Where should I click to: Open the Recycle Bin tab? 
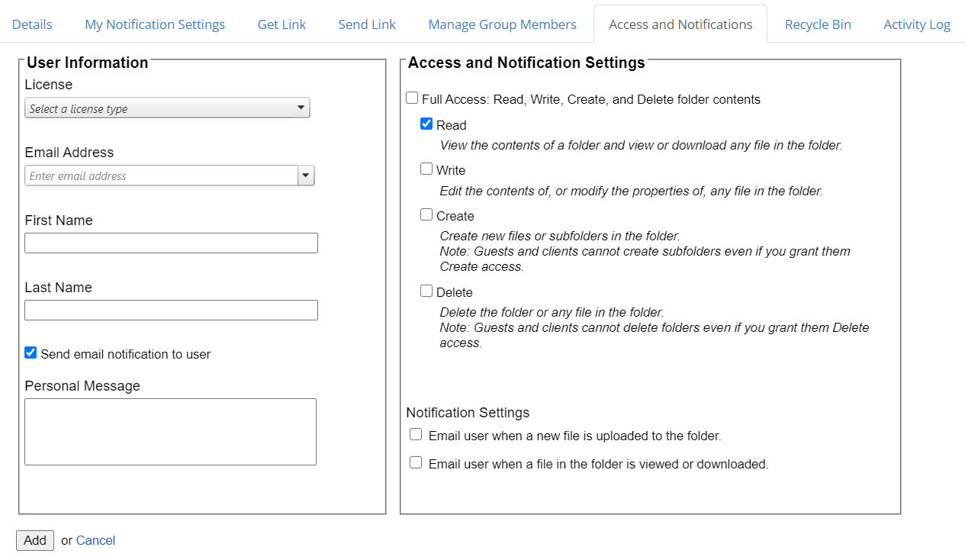(x=818, y=24)
